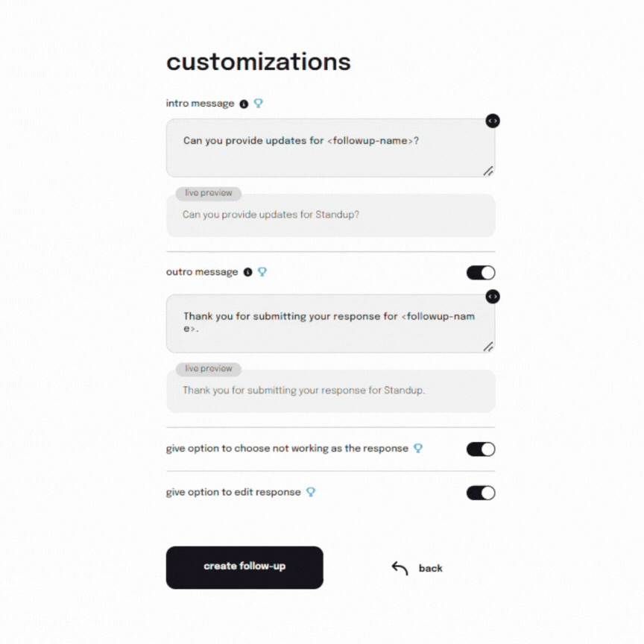The image size is (644, 644).
Task: Click the lightbulb tip next to intro message
Action: coord(259,104)
